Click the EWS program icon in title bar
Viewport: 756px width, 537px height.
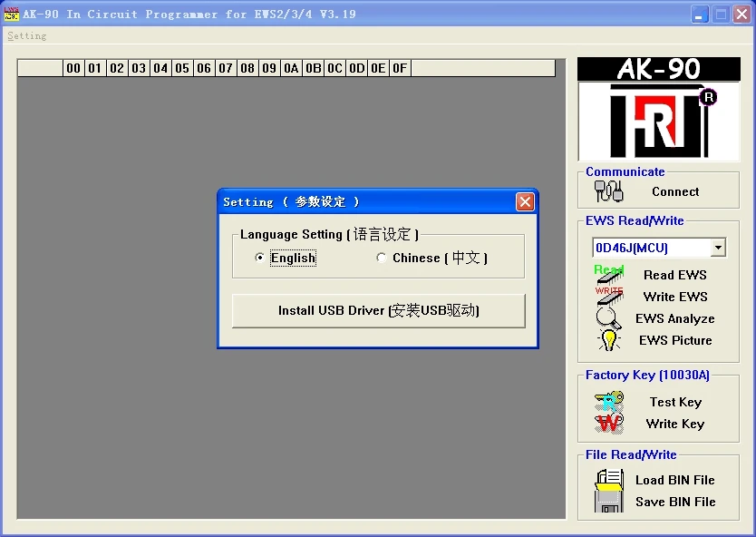point(12,13)
